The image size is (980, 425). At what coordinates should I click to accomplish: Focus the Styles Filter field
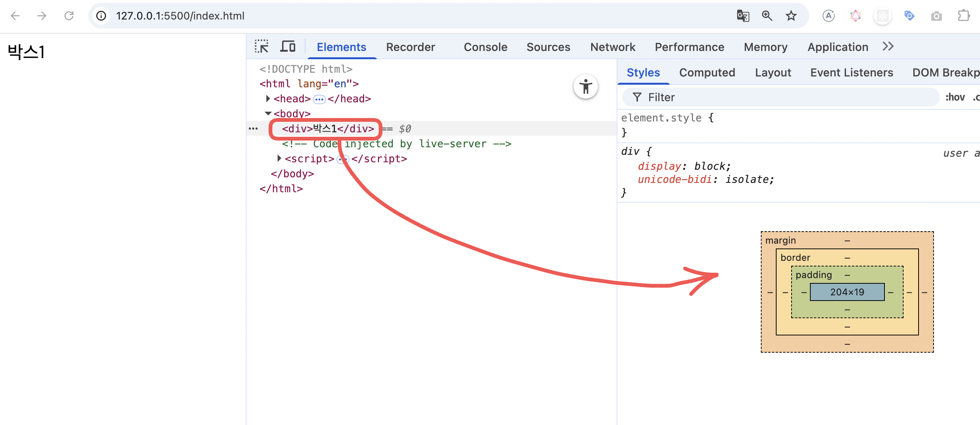[x=781, y=97]
